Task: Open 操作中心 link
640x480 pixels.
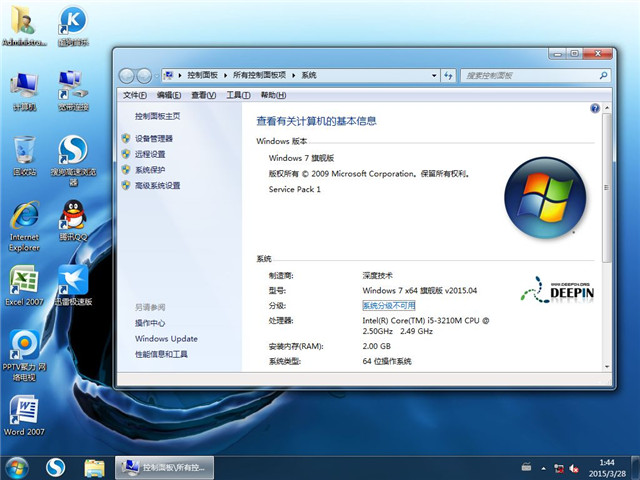Action: (x=150, y=323)
